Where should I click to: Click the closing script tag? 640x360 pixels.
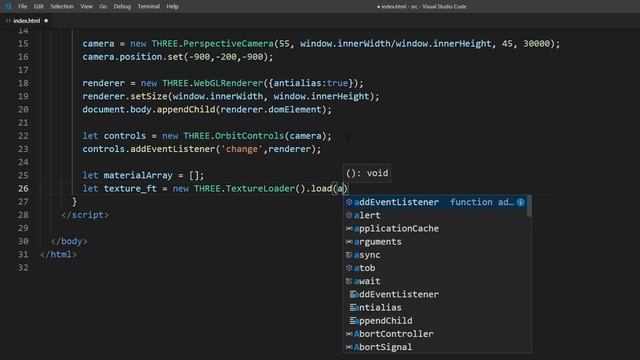pos(85,215)
